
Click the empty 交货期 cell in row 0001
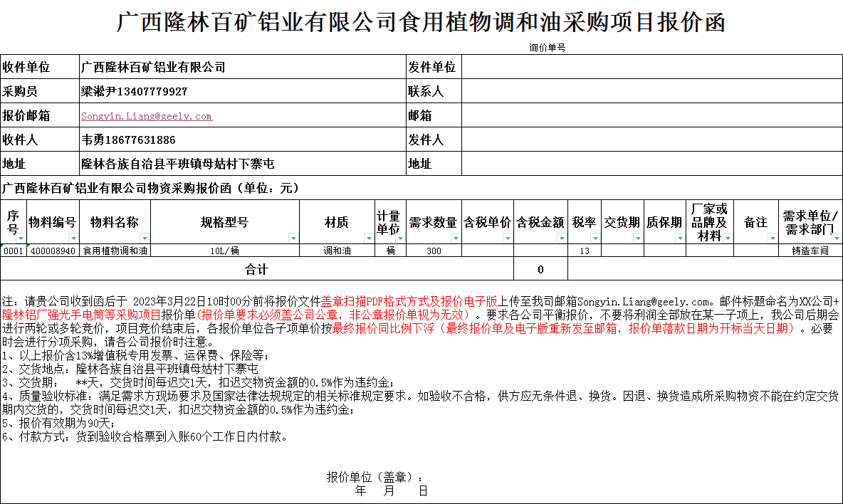[622, 251]
